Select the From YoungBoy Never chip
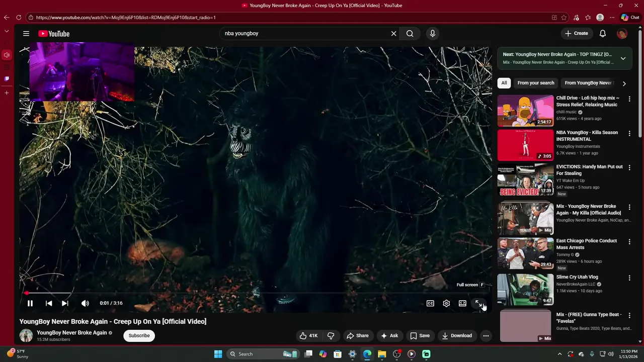Image resolution: width=644 pixels, height=362 pixels. point(588,83)
